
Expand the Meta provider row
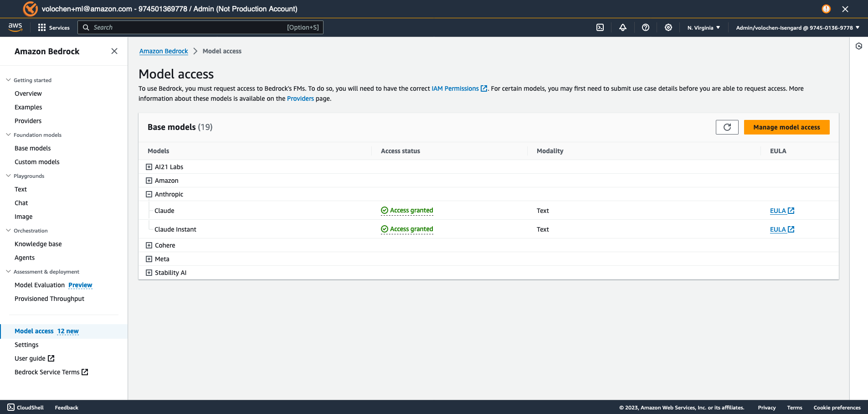click(149, 259)
